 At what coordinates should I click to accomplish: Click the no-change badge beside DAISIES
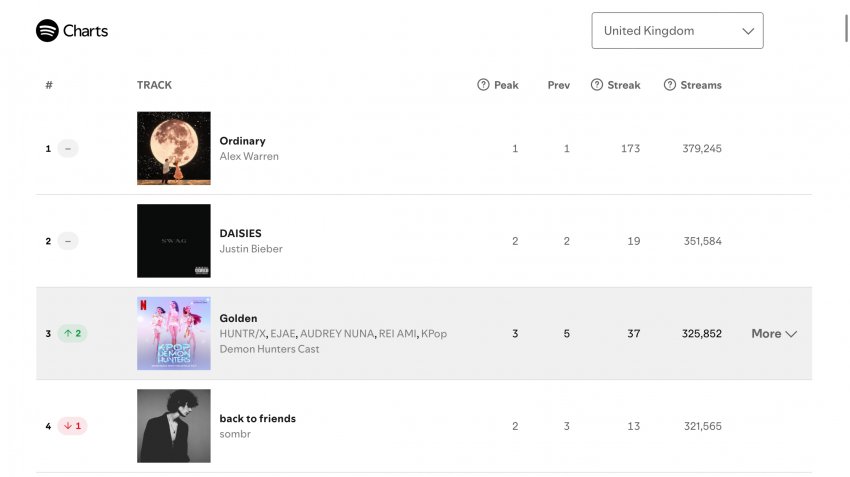68,241
